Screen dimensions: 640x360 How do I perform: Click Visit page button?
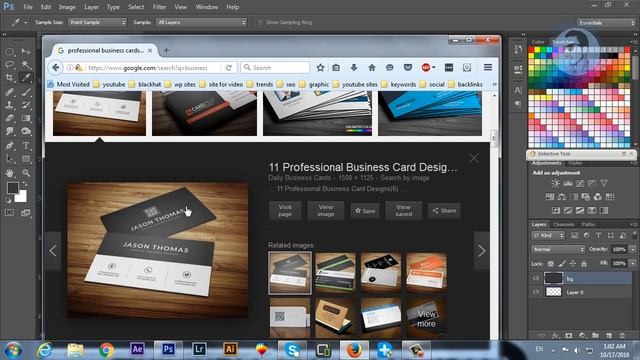pos(285,210)
